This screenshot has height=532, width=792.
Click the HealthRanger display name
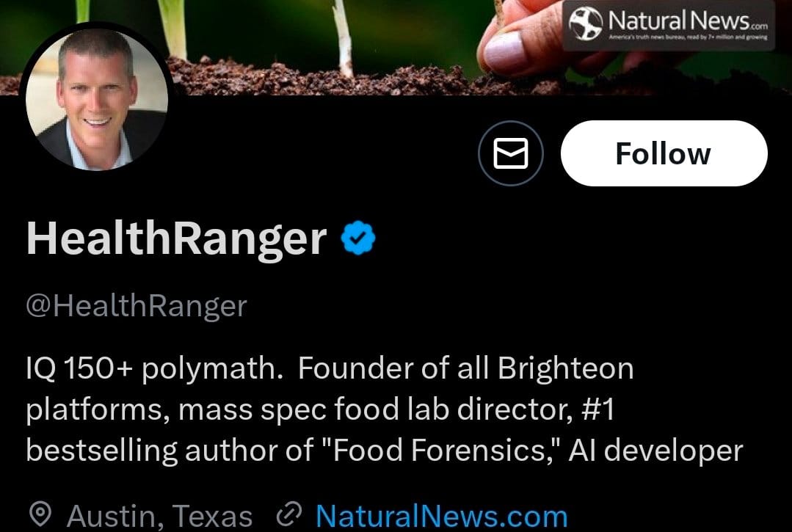tap(176, 238)
